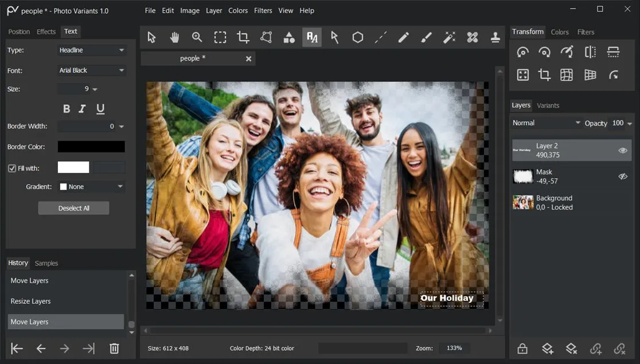The height and width of the screenshot is (364, 640).
Task: Switch to the Colors panel tab
Action: tap(560, 32)
